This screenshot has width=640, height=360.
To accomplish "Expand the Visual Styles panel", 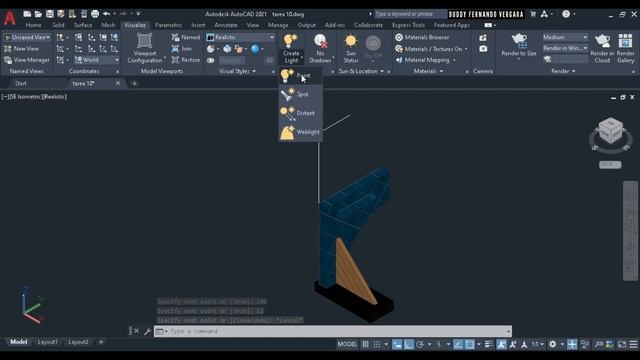I will click(x=237, y=71).
